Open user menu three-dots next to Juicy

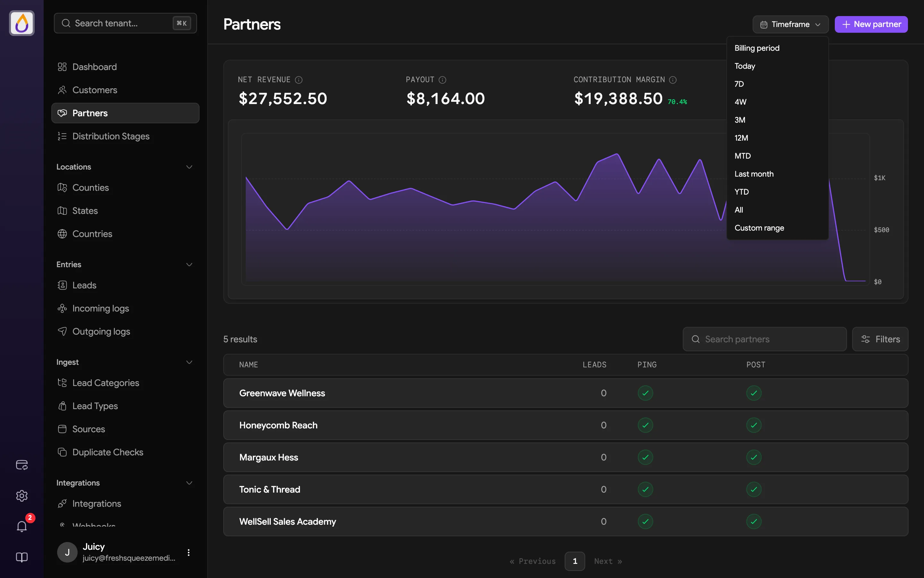[188, 552]
